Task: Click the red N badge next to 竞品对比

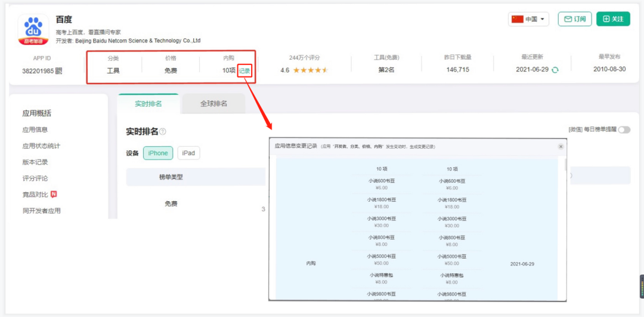Action: [x=54, y=194]
